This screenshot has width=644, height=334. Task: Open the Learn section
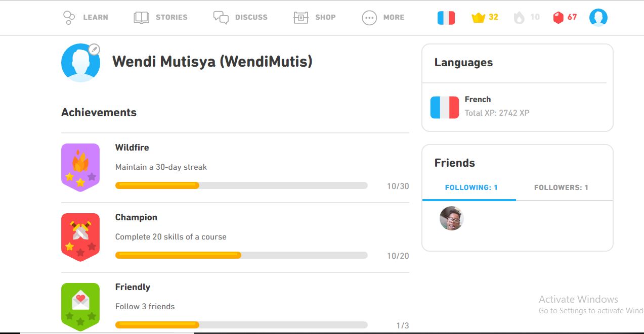click(x=85, y=17)
